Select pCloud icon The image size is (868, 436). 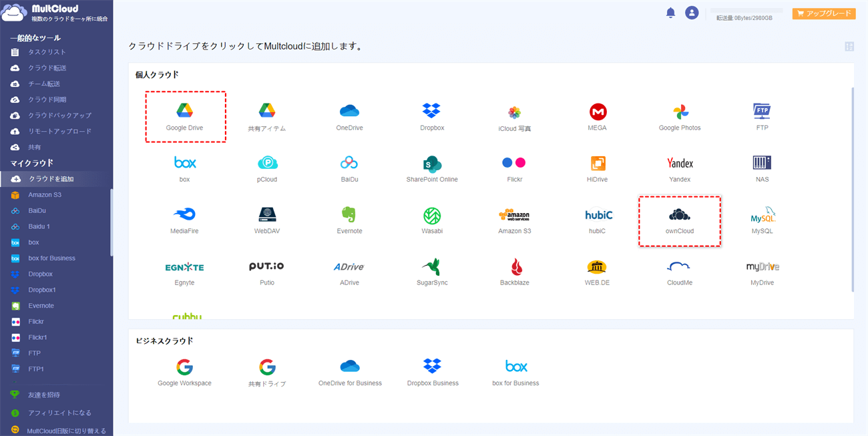(x=267, y=169)
